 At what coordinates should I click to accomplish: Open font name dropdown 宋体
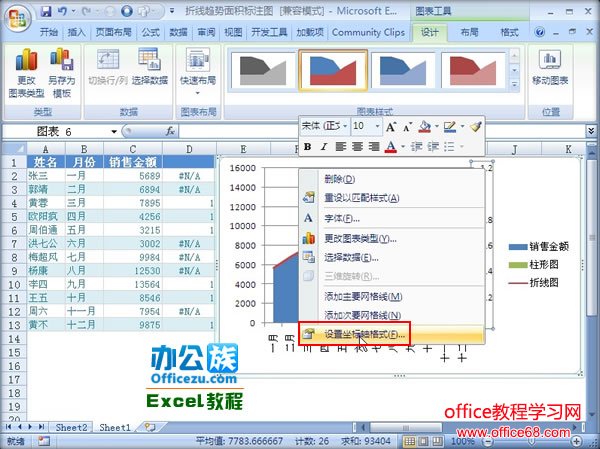(x=346, y=126)
